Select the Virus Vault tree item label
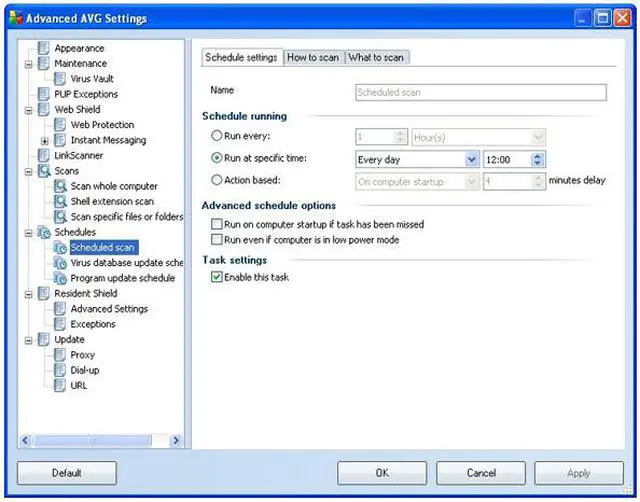 92,79
